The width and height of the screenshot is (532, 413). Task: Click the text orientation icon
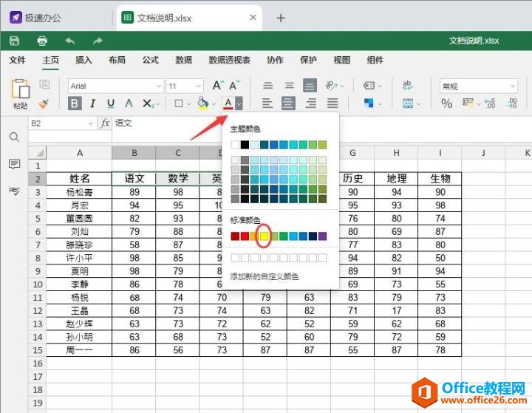[331, 85]
